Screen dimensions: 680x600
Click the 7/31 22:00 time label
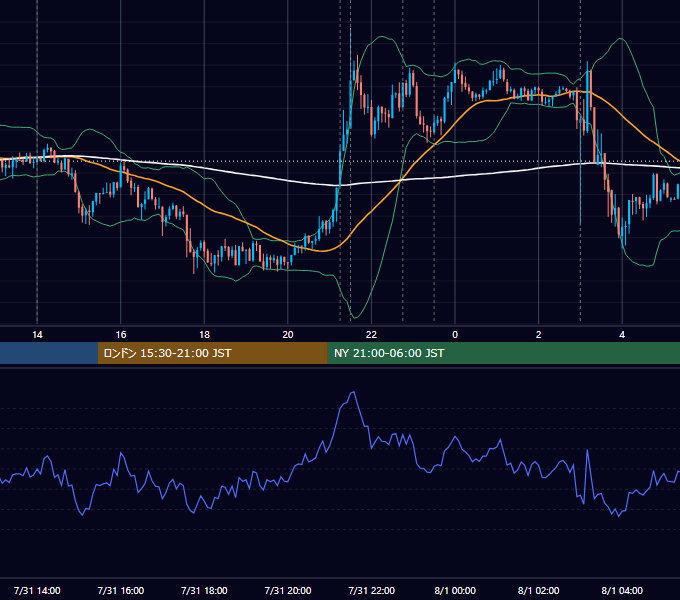372,590
